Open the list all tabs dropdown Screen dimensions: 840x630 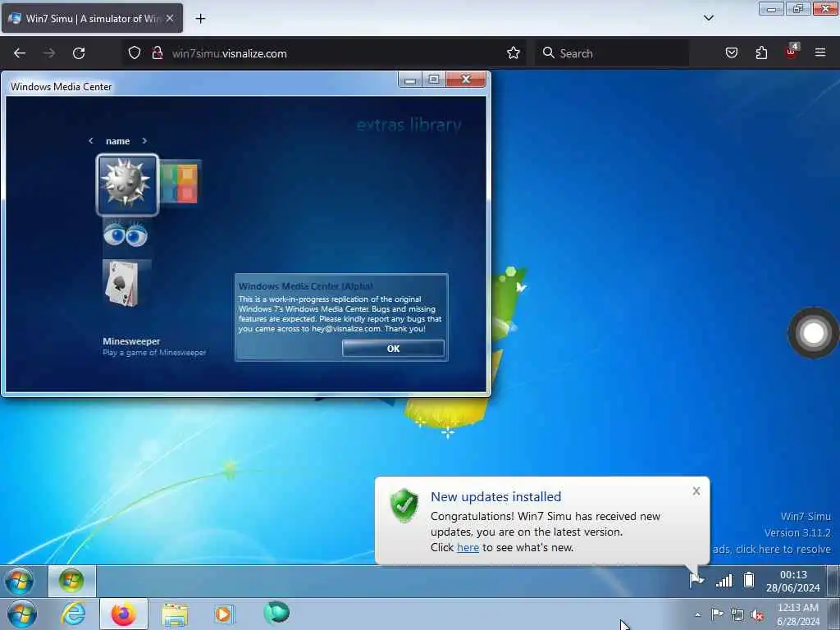click(x=709, y=18)
